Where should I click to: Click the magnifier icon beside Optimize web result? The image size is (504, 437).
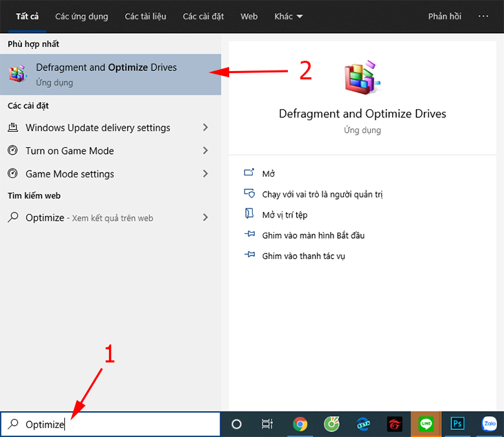13,217
